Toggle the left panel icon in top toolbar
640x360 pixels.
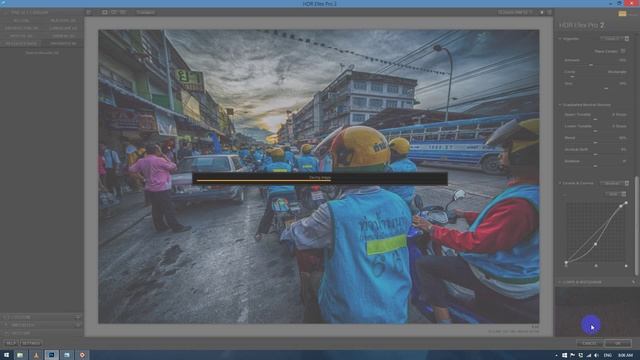pos(89,13)
